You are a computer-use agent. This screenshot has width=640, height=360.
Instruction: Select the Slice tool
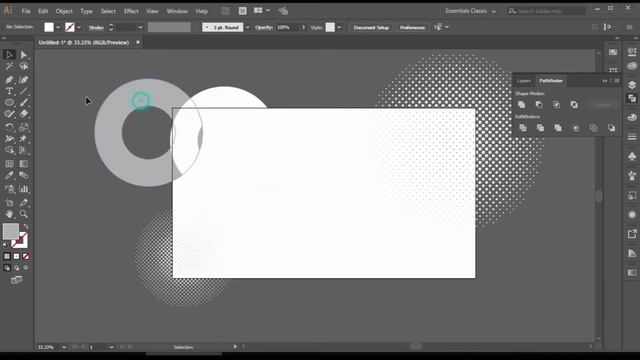(x=24, y=202)
